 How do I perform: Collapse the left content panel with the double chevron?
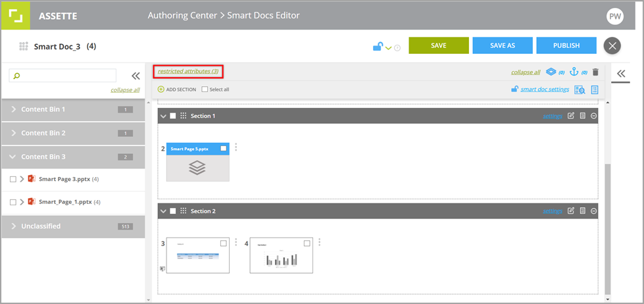(136, 76)
